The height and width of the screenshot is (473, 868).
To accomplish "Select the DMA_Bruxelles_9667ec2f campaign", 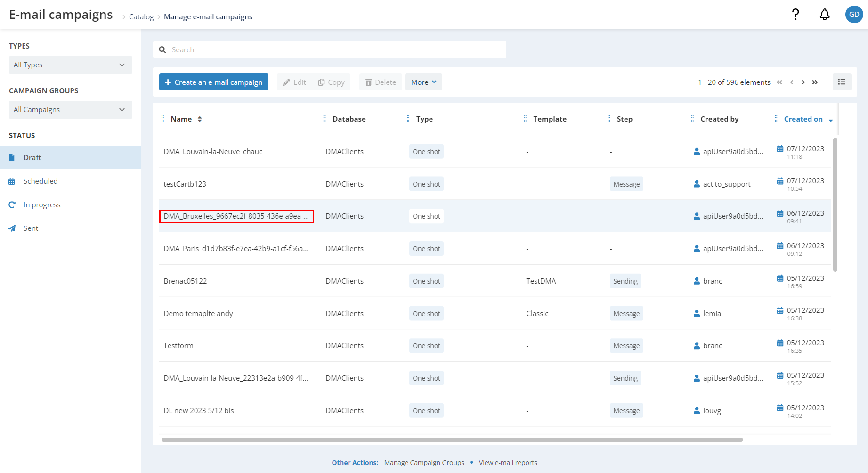I will [x=236, y=216].
